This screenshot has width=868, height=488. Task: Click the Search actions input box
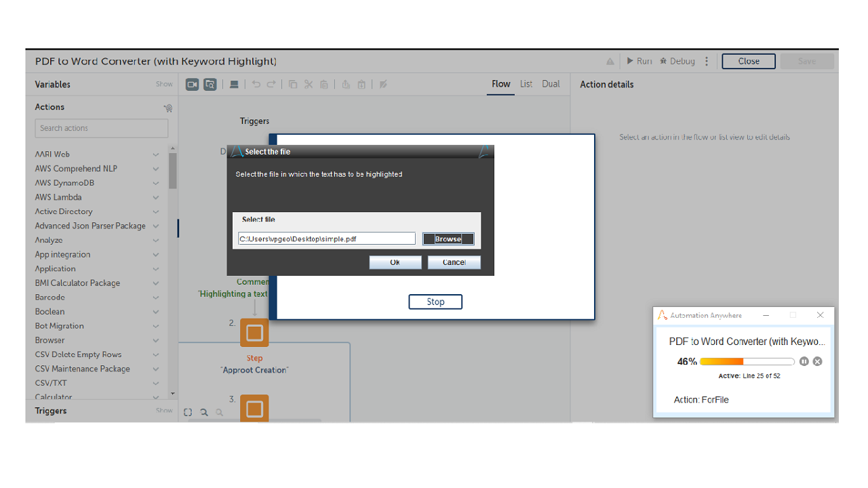[102, 128]
